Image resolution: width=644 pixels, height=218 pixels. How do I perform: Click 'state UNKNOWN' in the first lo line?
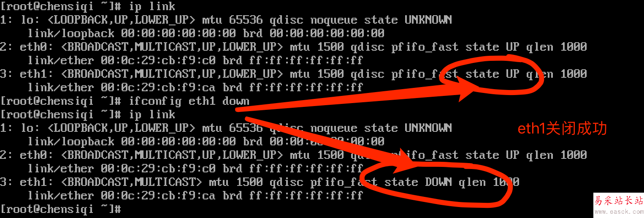click(x=408, y=20)
